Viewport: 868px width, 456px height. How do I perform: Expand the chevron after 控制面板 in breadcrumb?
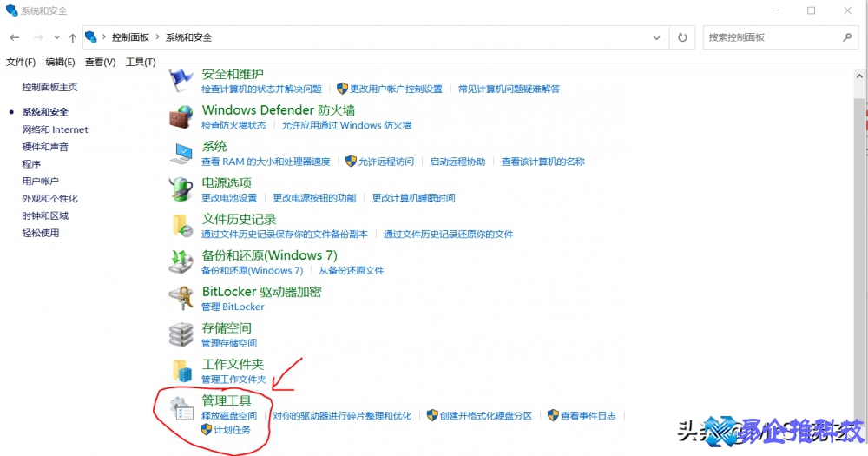point(157,37)
